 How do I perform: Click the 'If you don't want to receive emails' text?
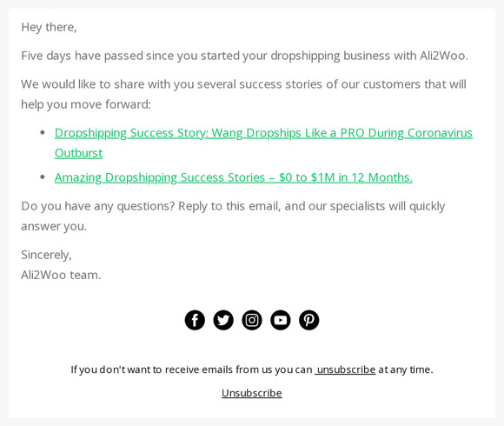coord(191,369)
